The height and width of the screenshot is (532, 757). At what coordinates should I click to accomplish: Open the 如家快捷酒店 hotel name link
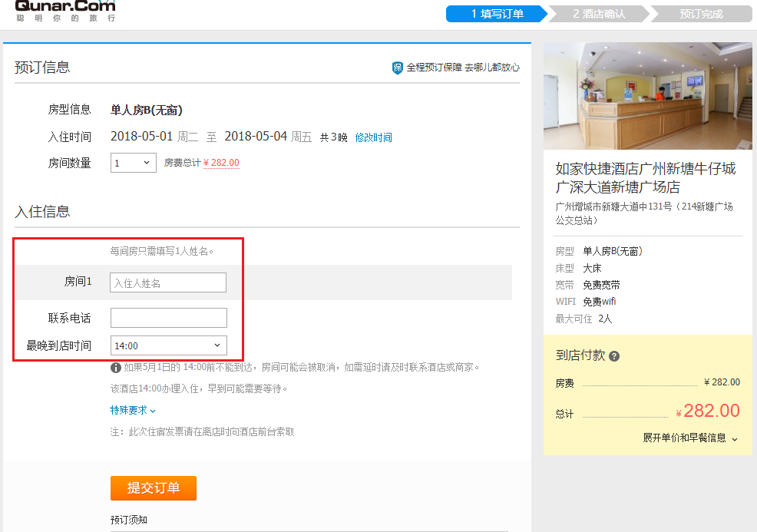point(643,167)
